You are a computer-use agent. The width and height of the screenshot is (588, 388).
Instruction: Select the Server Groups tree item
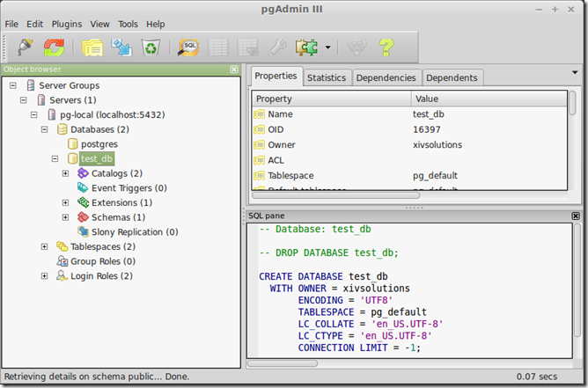tap(69, 85)
